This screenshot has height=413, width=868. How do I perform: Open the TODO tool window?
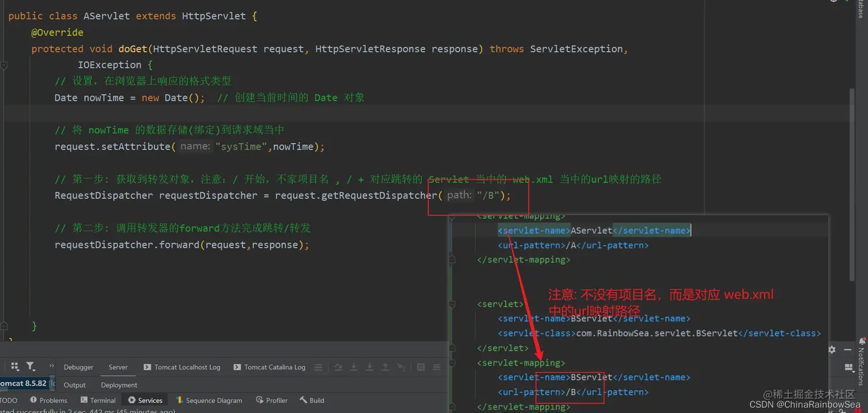pos(9,400)
